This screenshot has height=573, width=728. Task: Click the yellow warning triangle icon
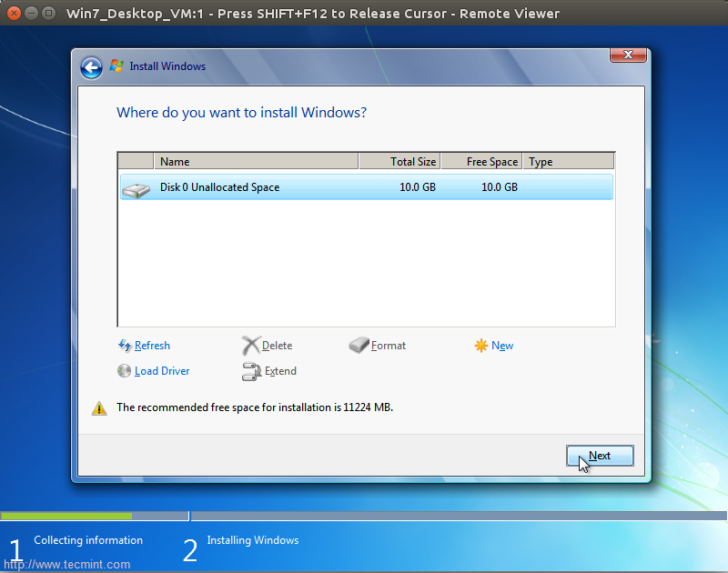(x=99, y=408)
